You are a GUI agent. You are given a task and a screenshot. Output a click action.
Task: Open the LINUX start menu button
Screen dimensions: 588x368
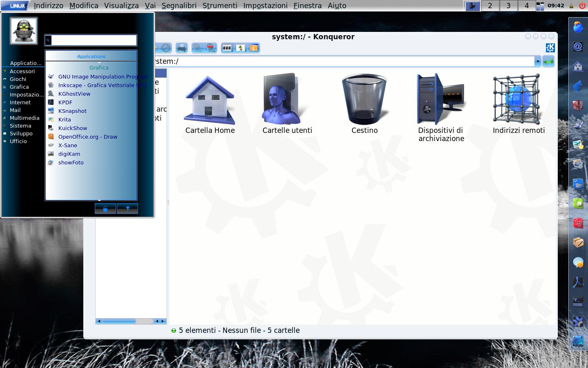(x=16, y=5)
